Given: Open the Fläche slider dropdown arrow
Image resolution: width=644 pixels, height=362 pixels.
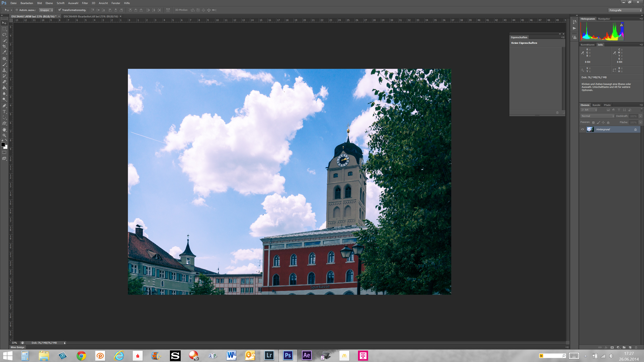Looking at the screenshot, I should tap(640, 122).
